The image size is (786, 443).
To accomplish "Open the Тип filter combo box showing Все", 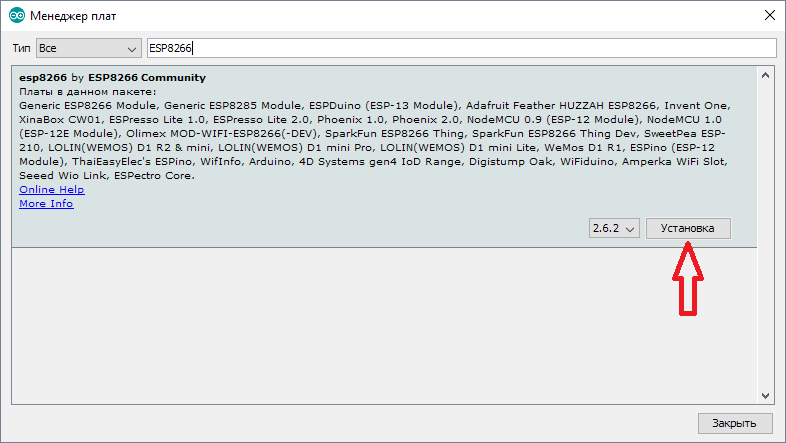I will pyautogui.click(x=89, y=48).
